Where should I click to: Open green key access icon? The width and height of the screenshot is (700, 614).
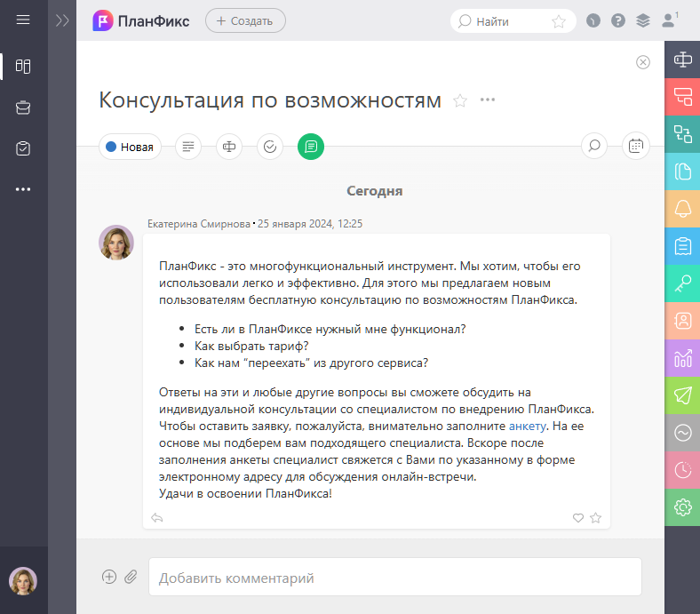tap(682, 283)
